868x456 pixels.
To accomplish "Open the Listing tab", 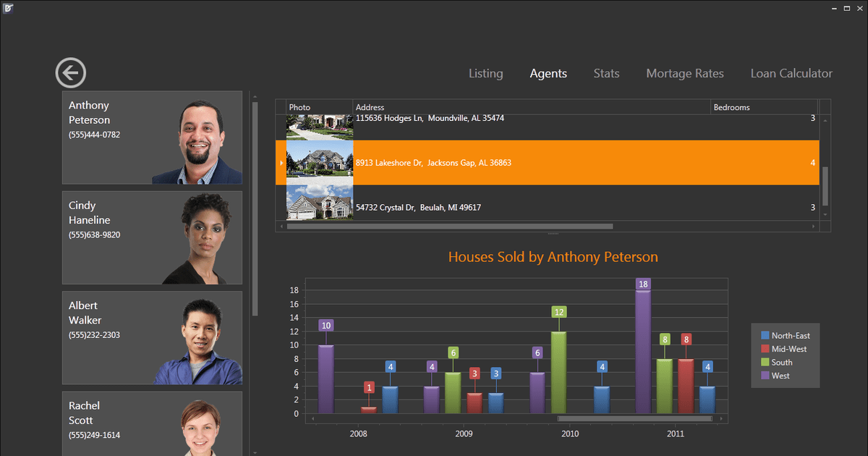I will click(x=485, y=73).
